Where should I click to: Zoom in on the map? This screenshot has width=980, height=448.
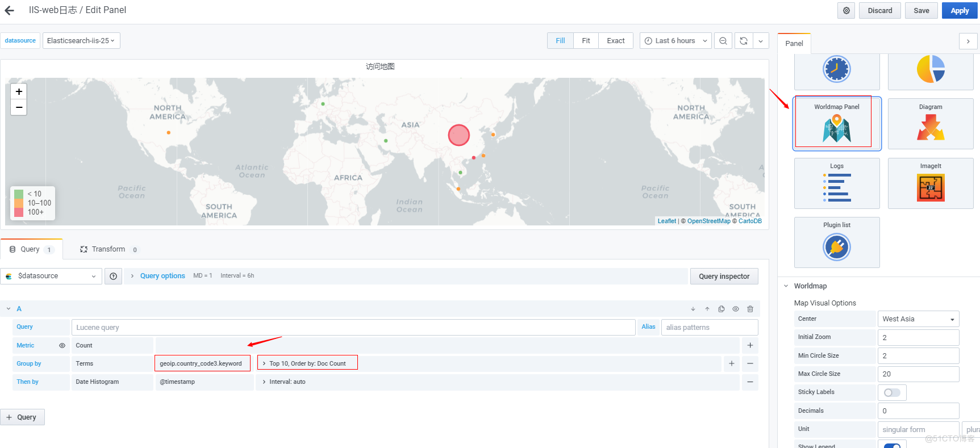tap(19, 91)
